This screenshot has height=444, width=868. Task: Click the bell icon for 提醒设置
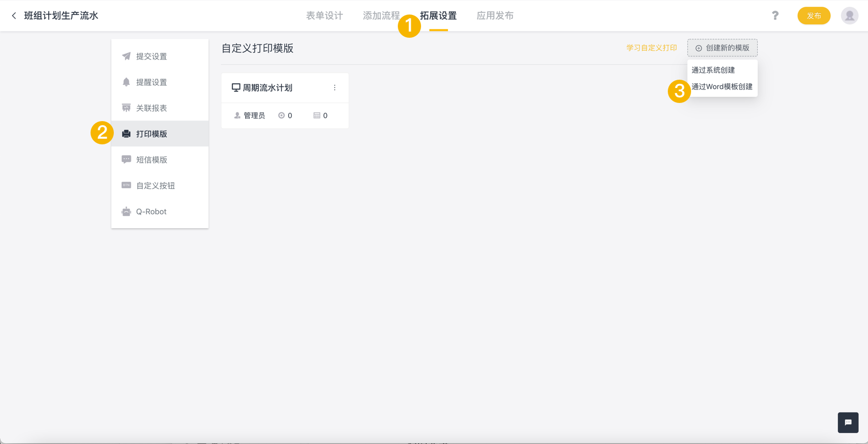coord(126,82)
